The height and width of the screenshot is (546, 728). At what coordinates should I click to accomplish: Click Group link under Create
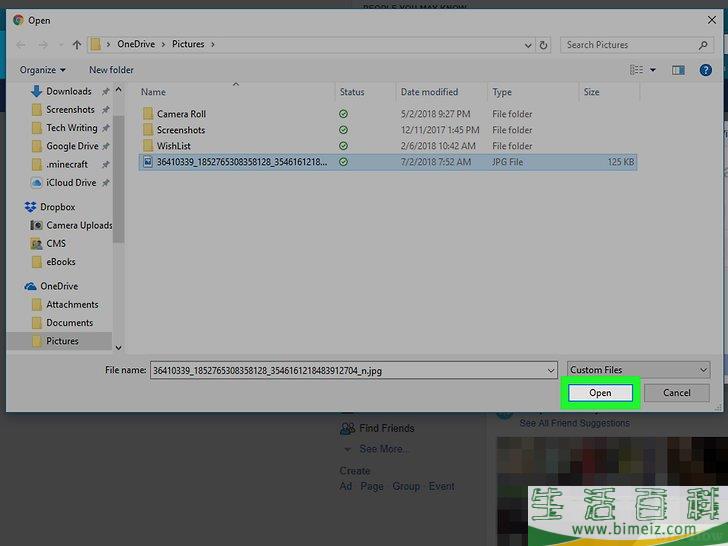(x=406, y=486)
